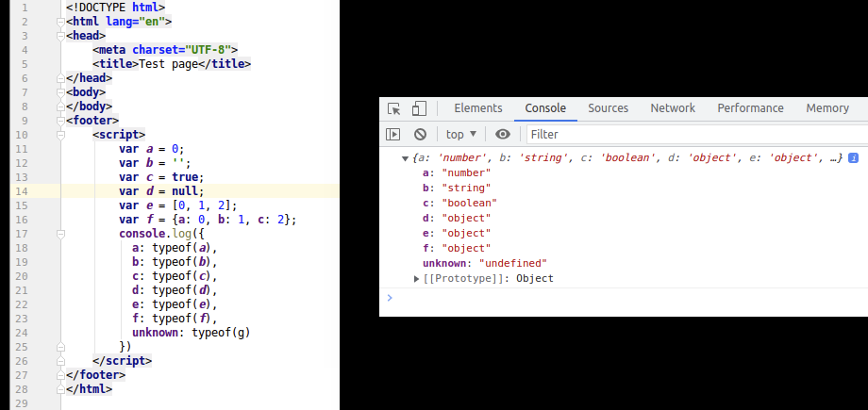Go to the Network tab

673,108
